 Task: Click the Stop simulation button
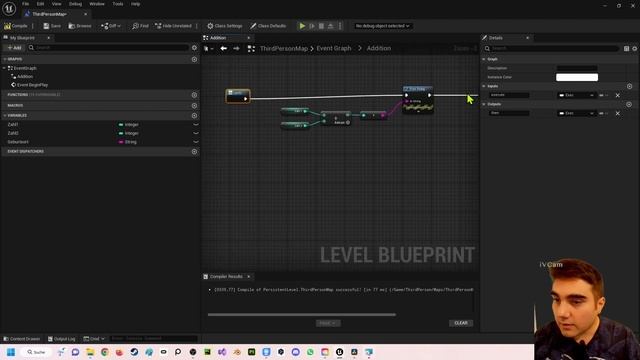click(x=321, y=26)
